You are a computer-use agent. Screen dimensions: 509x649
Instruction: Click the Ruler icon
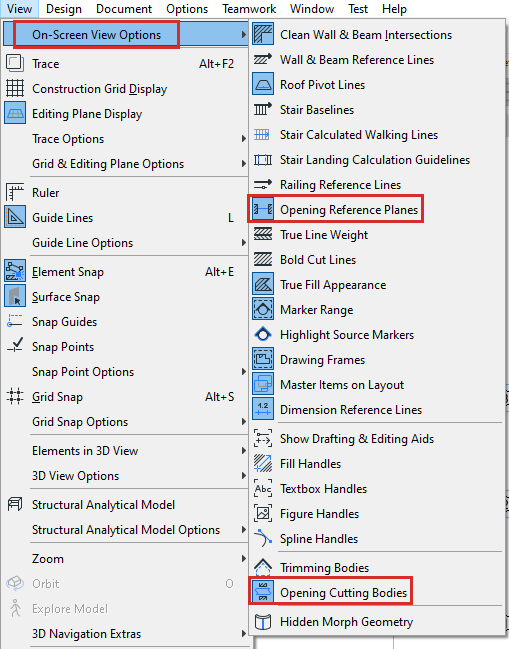click(15, 192)
